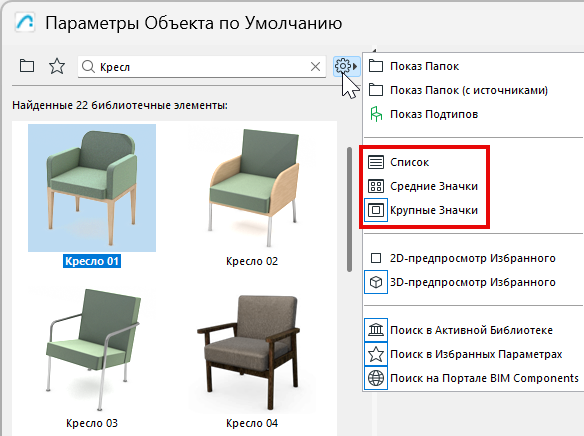Click the green chair subtype icon
Screen dimensions: 584x436
(376, 114)
